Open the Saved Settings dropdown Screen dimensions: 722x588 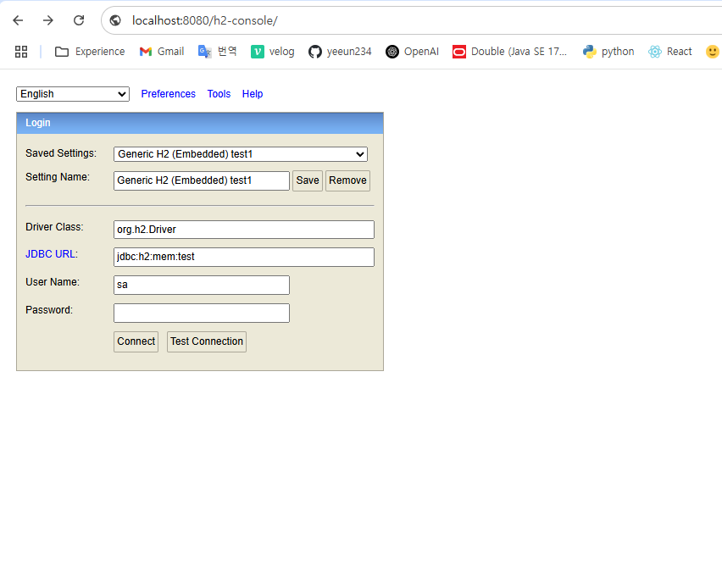tap(241, 154)
